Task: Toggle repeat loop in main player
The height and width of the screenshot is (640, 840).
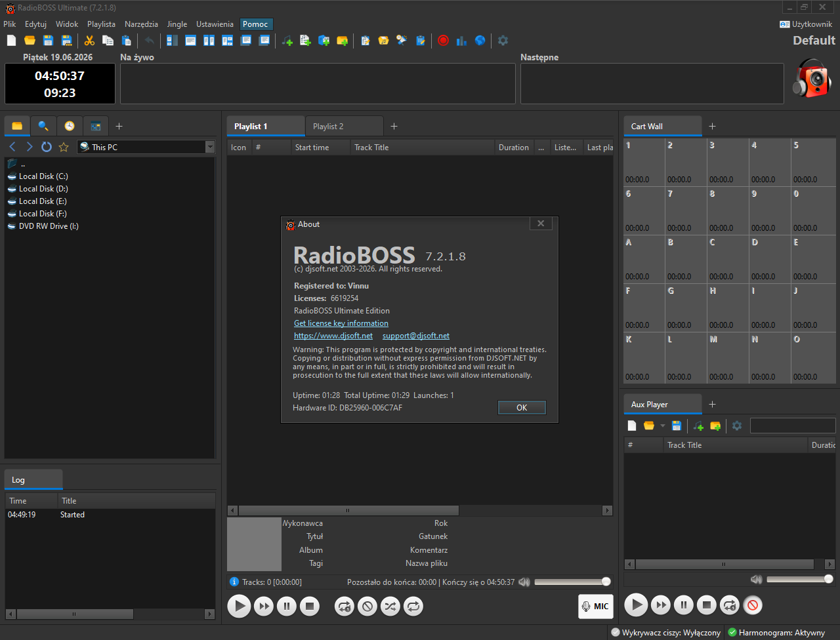Action: [413, 607]
